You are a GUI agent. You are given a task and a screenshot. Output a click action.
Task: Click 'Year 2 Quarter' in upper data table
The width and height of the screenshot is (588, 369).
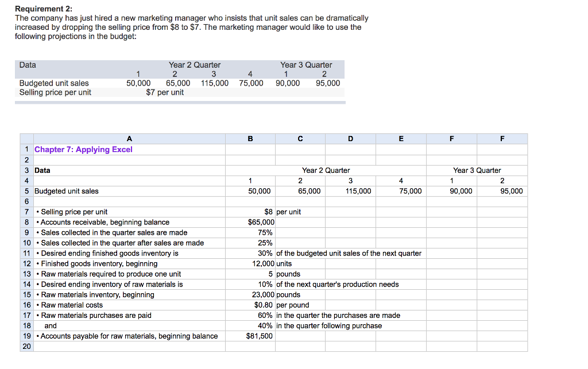click(195, 65)
